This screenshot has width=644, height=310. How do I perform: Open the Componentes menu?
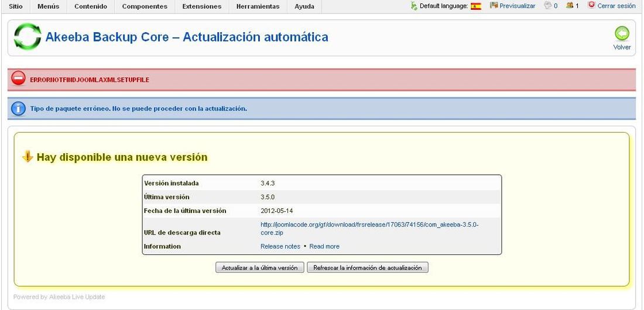[x=145, y=6]
